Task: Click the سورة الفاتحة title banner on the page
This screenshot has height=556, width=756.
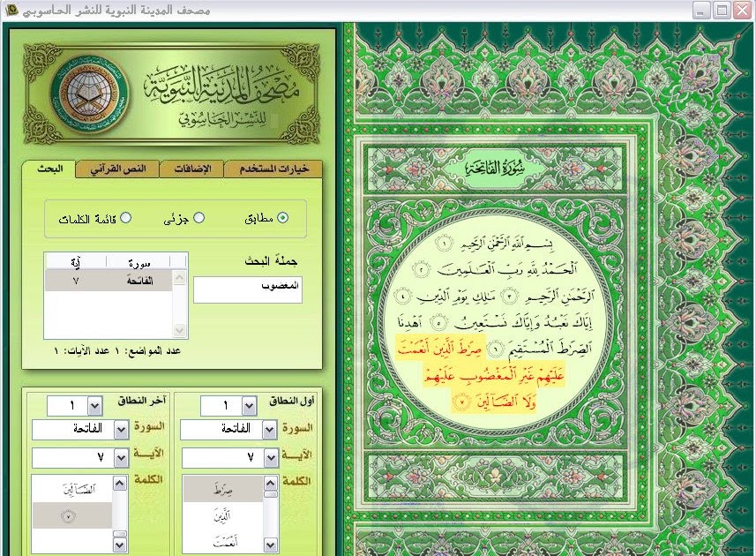Action: [496, 169]
